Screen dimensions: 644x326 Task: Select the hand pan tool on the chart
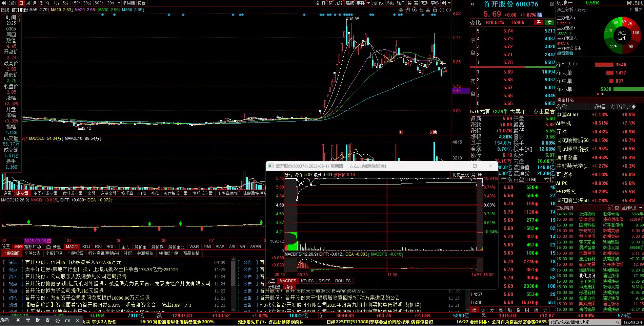pos(408,10)
